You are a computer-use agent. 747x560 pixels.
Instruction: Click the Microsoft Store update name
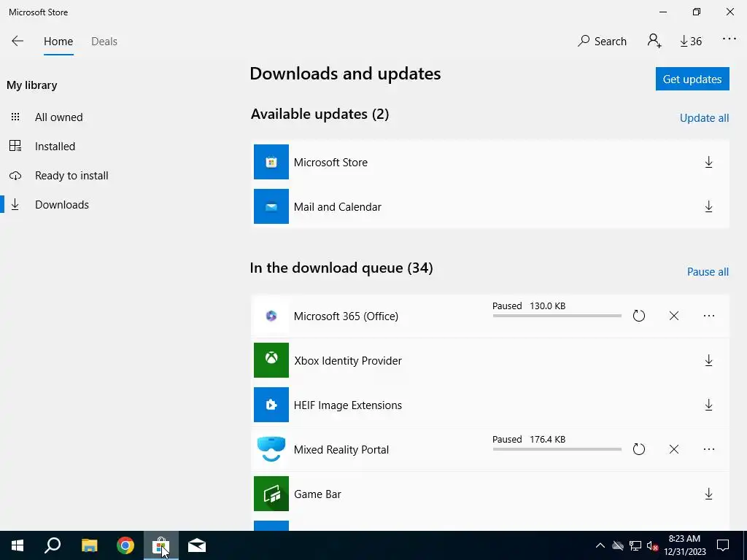coord(330,163)
